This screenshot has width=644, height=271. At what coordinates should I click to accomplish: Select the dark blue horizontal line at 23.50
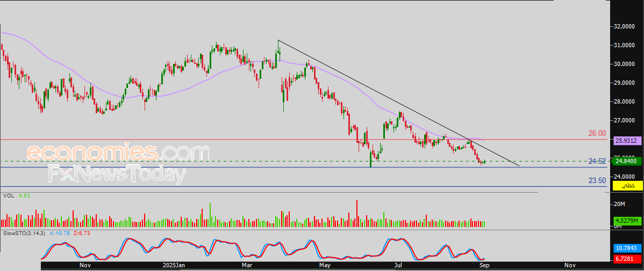click(304, 187)
